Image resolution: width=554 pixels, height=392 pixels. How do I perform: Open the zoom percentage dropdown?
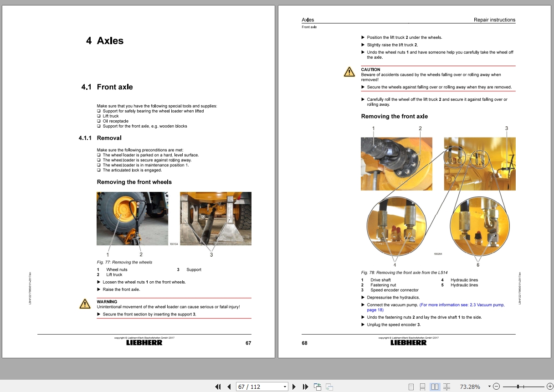click(489, 386)
